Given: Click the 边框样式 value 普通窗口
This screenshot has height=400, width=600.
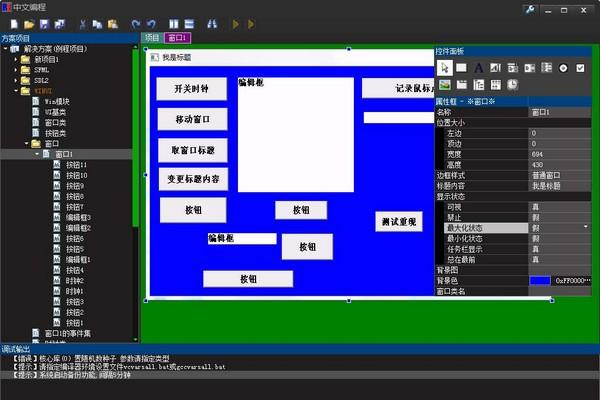Looking at the screenshot, I should tap(559, 175).
